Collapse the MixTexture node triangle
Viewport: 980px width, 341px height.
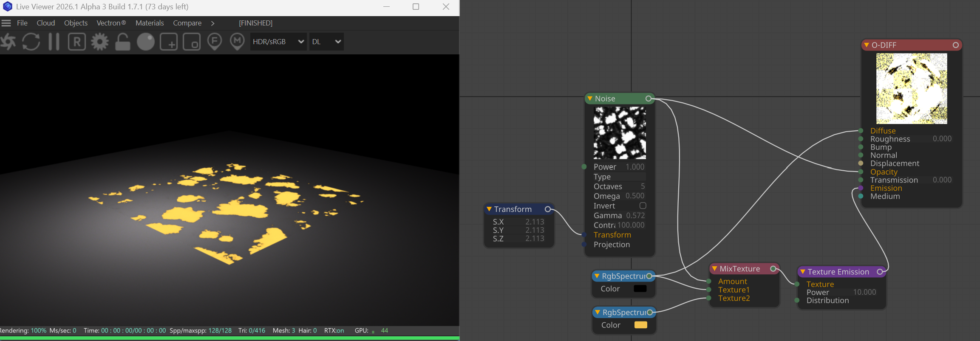click(714, 269)
